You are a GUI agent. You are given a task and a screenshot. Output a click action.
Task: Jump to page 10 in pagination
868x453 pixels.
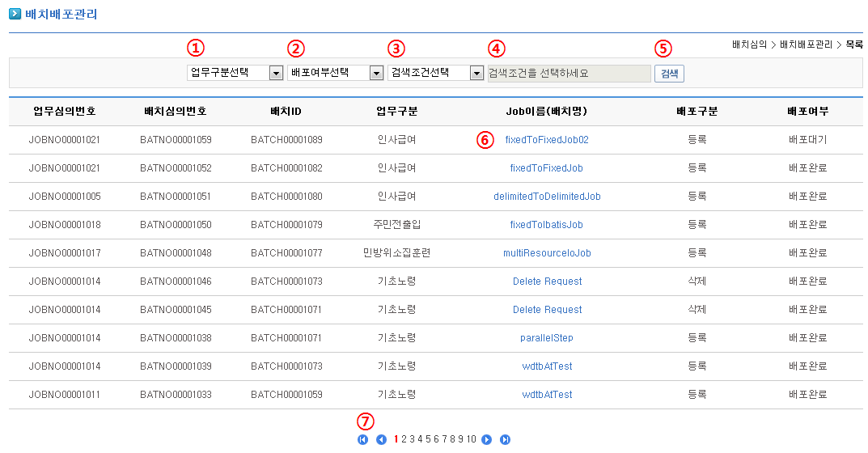(x=471, y=439)
